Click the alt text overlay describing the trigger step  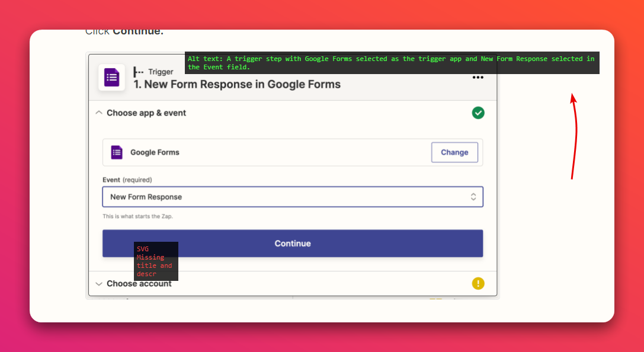[392, 63]
